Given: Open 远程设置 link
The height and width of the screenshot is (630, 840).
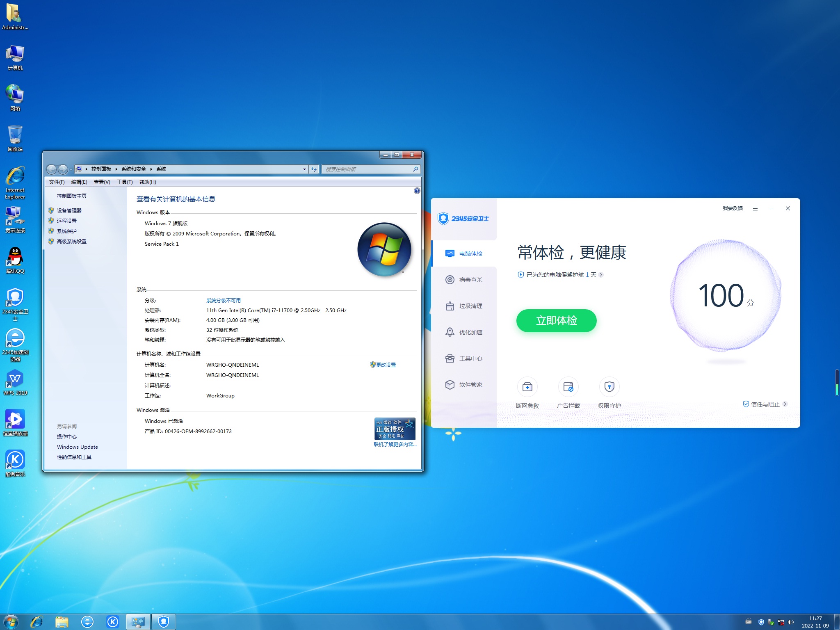Looking at the screenshot, I should pyautogui.click(x=67, y=221).
